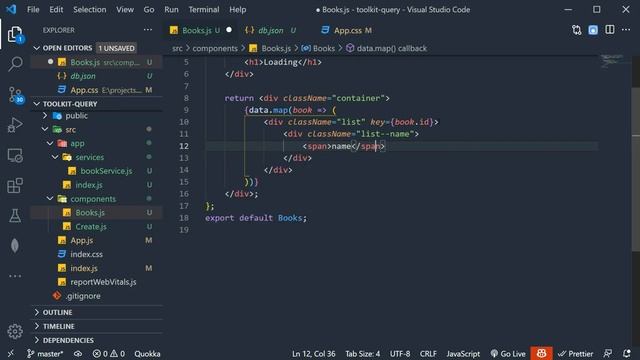Screen dimensions: 640x360
Task: Open bookService.js in explorer
Action: click(x=97, y=171)
